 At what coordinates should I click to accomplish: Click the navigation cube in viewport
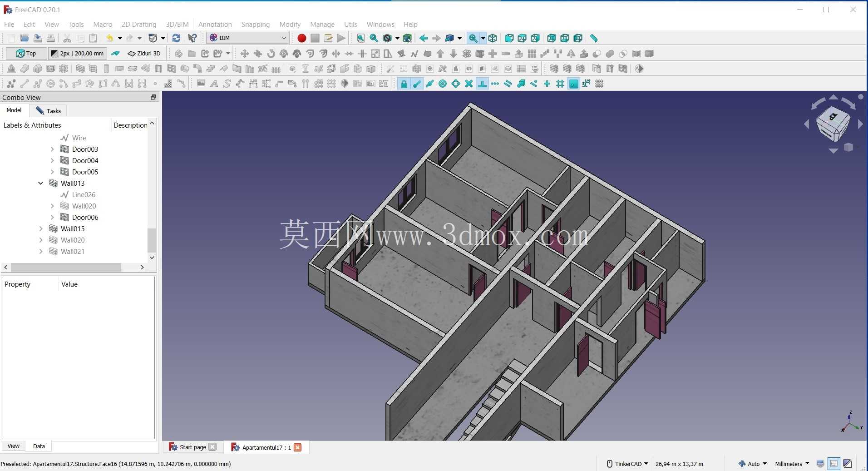pyautogui.click(x=833, y=124)
